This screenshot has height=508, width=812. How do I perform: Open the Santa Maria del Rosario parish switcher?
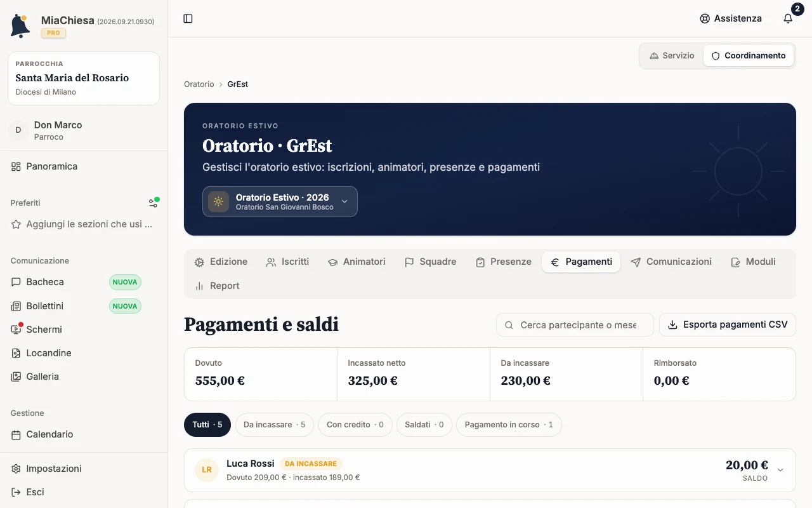84,78
